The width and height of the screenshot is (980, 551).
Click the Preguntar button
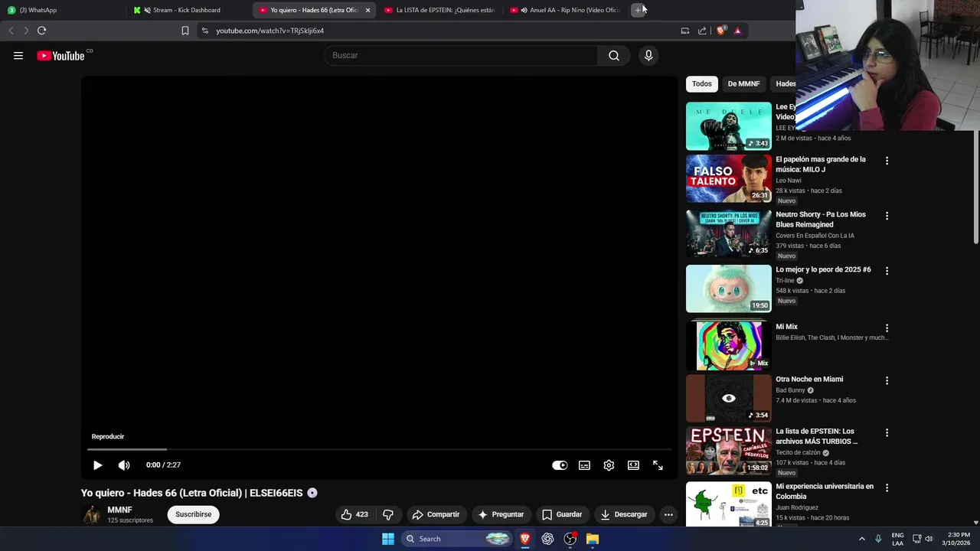coord(501,514)
